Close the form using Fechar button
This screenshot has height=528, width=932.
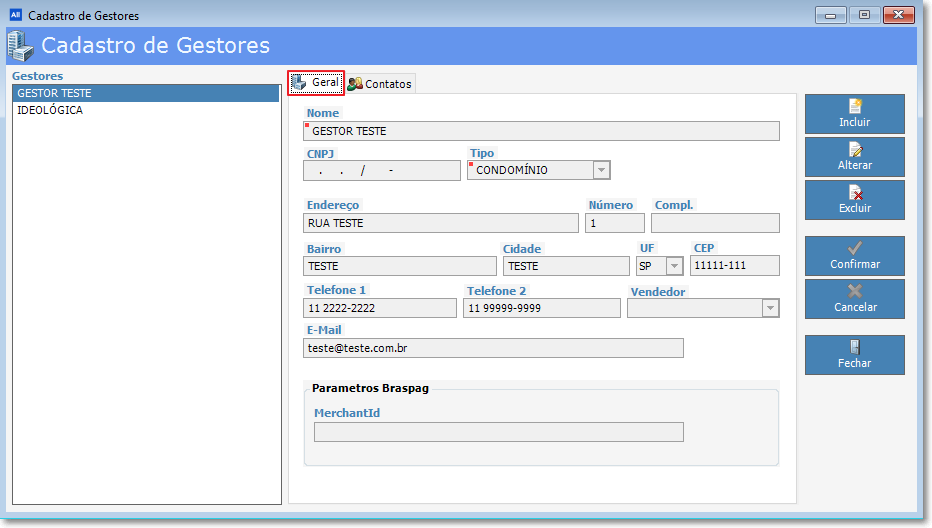854,355
